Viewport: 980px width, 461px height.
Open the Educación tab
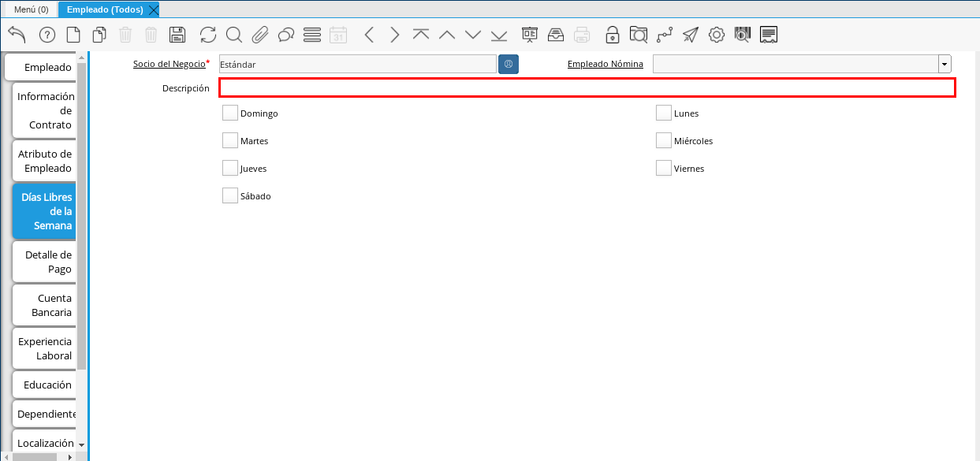pos(44,385)
